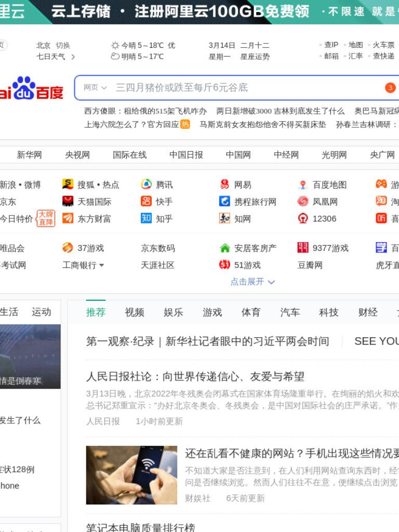
Task: Switch to the 视频 tab
Action: click(x=135, y=312)
